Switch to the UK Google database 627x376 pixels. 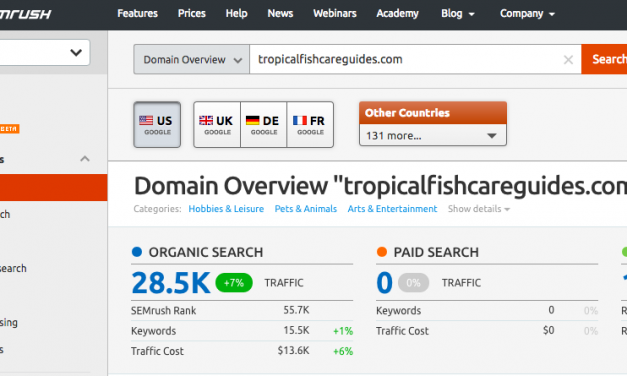click(217, 125)
